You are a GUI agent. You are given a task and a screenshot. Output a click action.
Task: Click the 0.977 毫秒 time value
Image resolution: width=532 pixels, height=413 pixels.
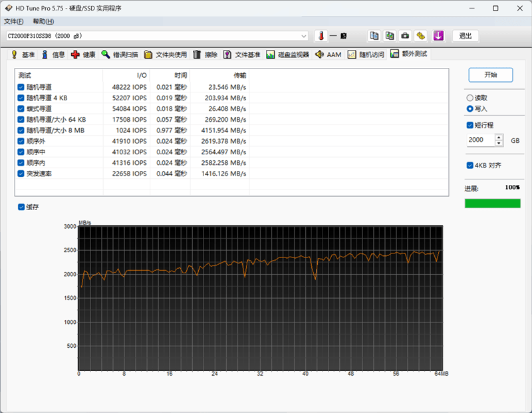tap(172, 130)
